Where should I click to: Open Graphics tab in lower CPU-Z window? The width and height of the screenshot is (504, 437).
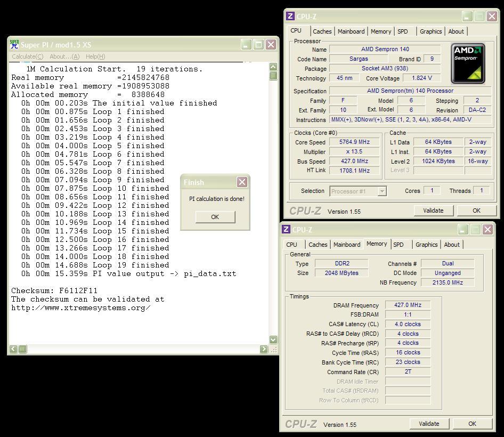[x=427, y=245]
